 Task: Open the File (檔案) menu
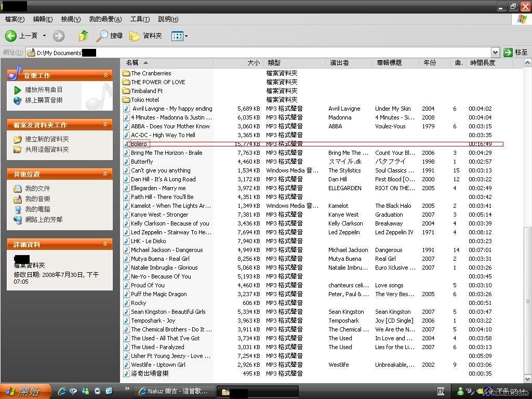15,19
